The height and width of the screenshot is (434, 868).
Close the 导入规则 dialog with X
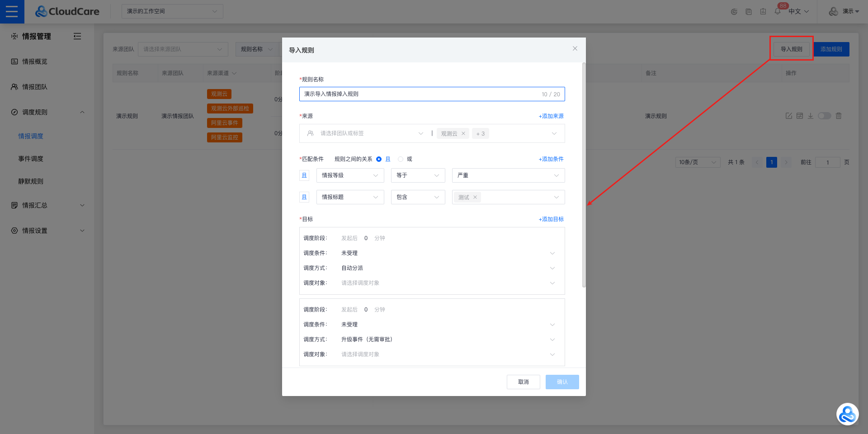575,49
